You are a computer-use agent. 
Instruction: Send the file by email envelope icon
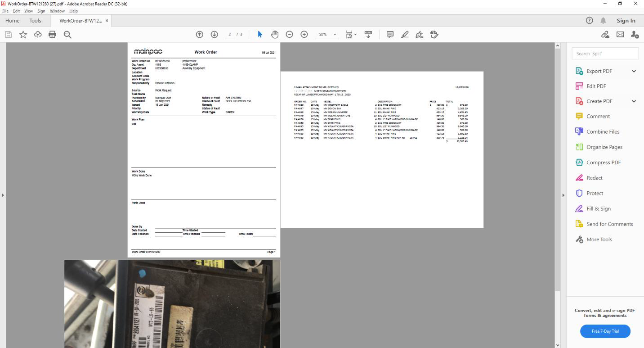pyautogui.click(x=620, y=35)
